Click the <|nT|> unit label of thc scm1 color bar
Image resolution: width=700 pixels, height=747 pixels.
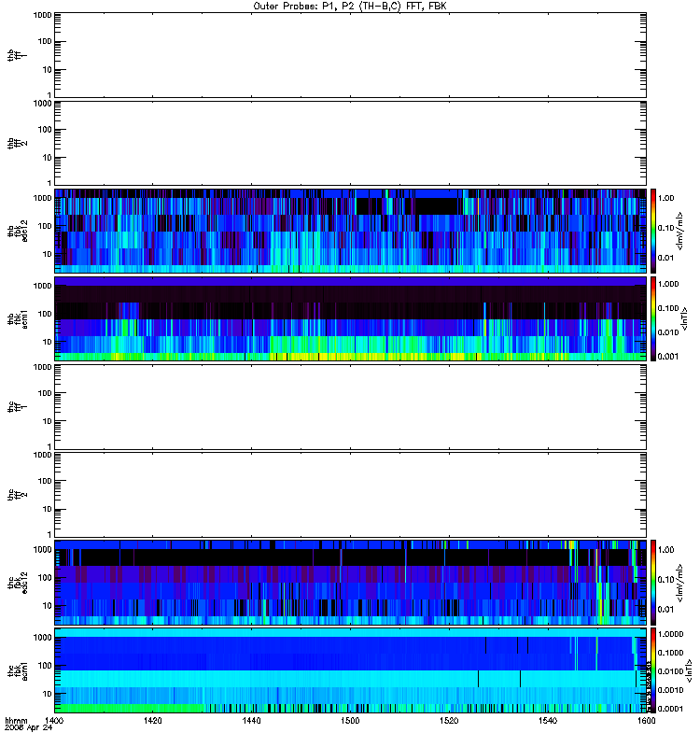point(689,670)
